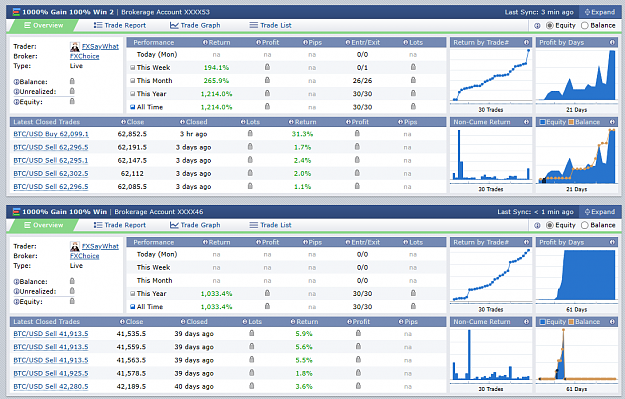Click info icon left of Equity radio, account XXXX46
Screen dimensions: 625x399
537,225
